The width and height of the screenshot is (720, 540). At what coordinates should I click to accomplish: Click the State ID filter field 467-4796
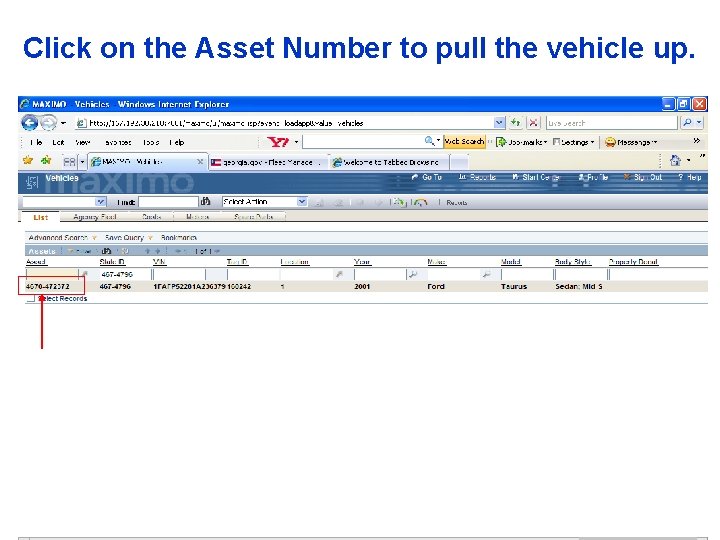[125, 274]
